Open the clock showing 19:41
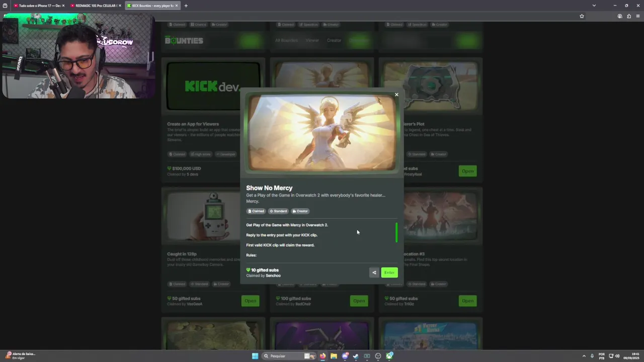Viewport: 644px width, 362px height. pyautogui.click(x=632, y=356)
